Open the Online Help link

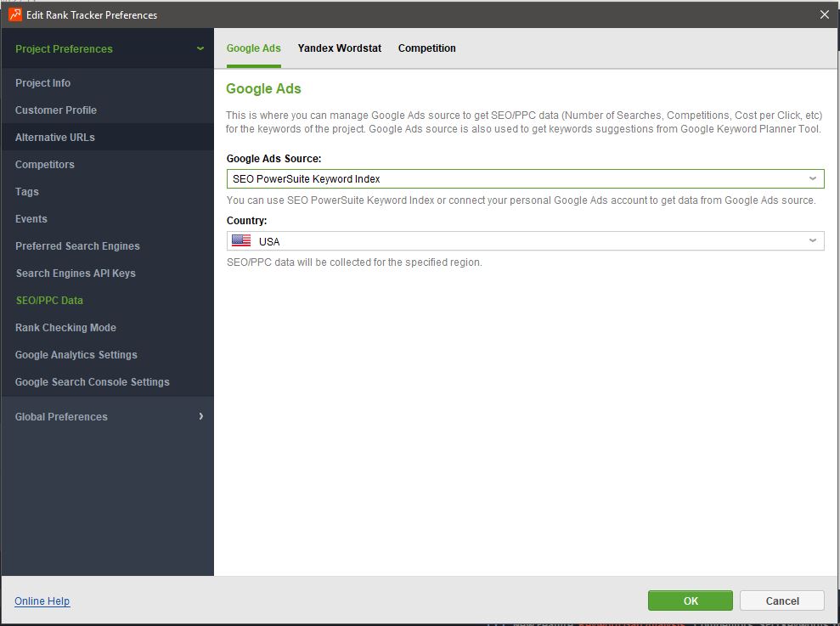point(42,601)
